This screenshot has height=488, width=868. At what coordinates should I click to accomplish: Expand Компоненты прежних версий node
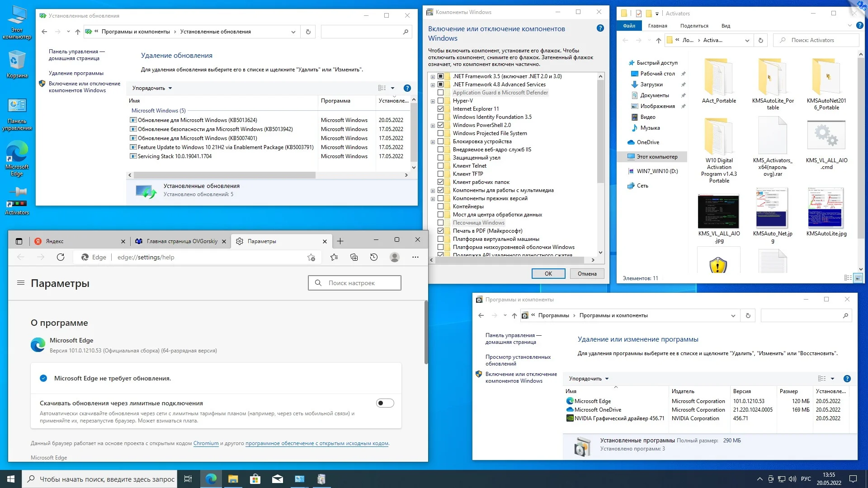click(433, 198)
